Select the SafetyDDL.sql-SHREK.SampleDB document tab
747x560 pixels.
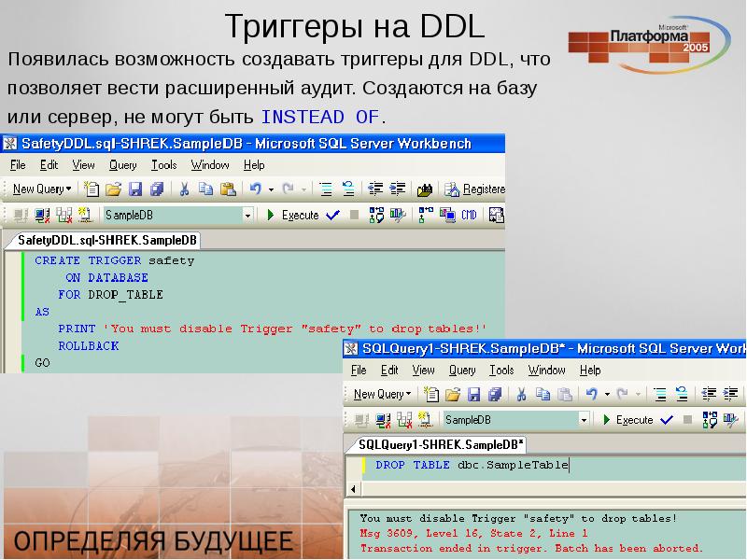coord(106,240)
